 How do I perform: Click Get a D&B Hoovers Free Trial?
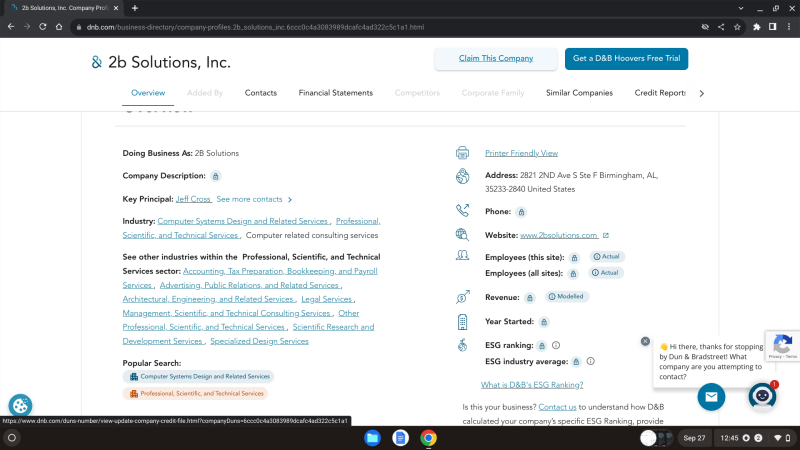pos(626,59)
